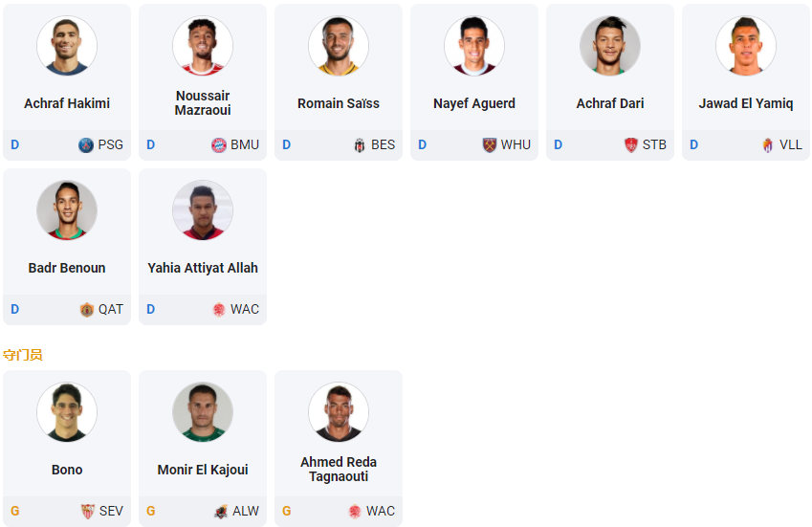Select Jawad El Yamiq player name

tap(746, 103)
